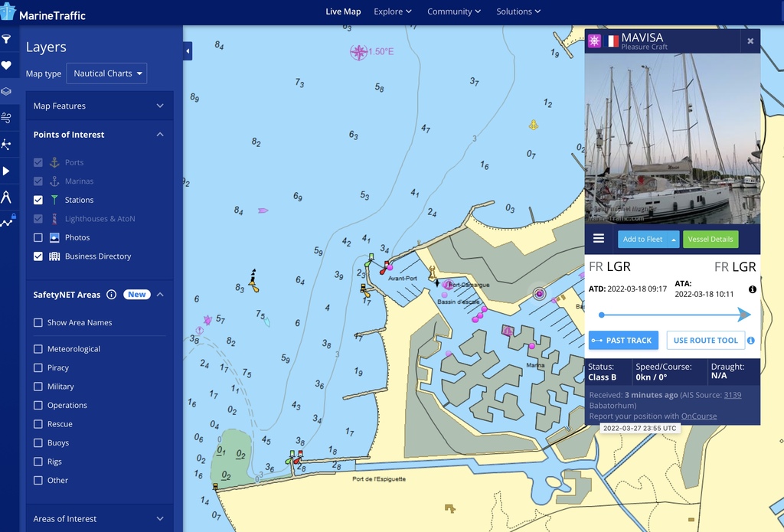
Task: Open the OnCourse link
Action: pos(698,416)
